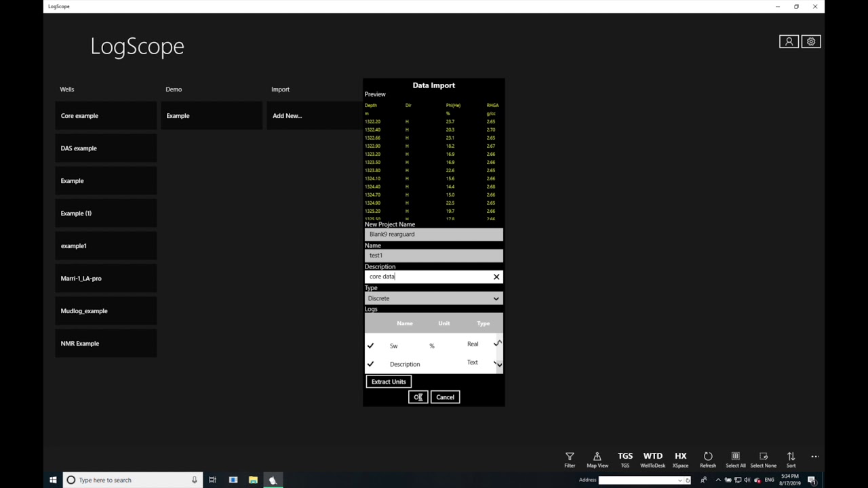Refresh the wells list
The height and width of the screenshot is (488, 868).
[x=708, y=460]
